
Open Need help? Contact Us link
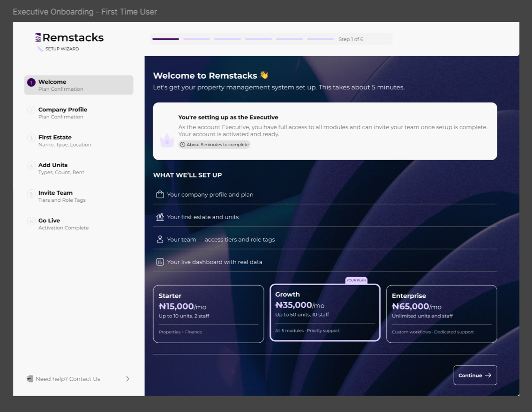79,379
